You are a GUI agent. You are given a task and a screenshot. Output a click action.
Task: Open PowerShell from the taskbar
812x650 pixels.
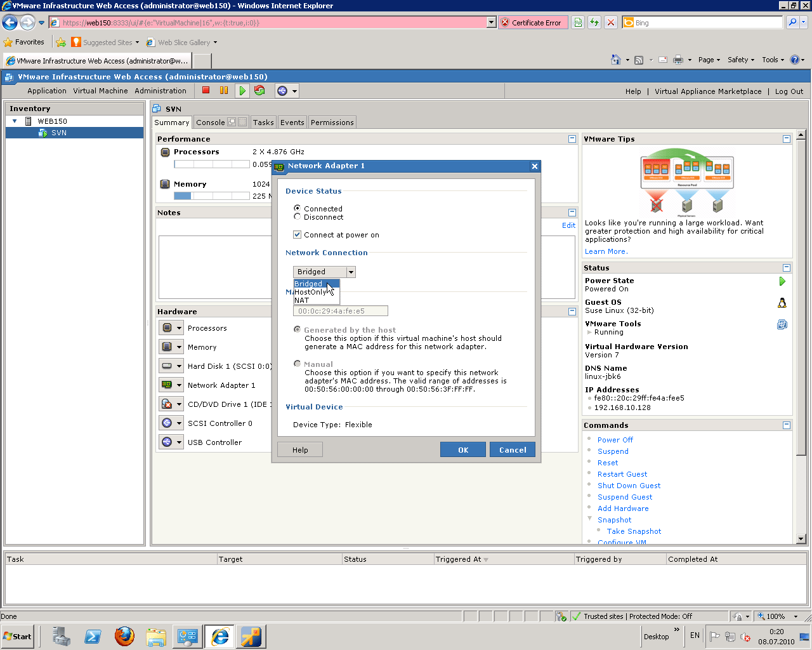[x=93, y=636]
